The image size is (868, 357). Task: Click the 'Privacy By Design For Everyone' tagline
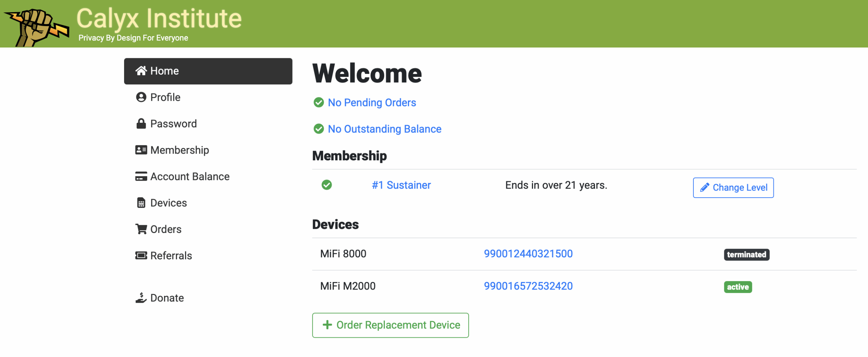[133, 38]
